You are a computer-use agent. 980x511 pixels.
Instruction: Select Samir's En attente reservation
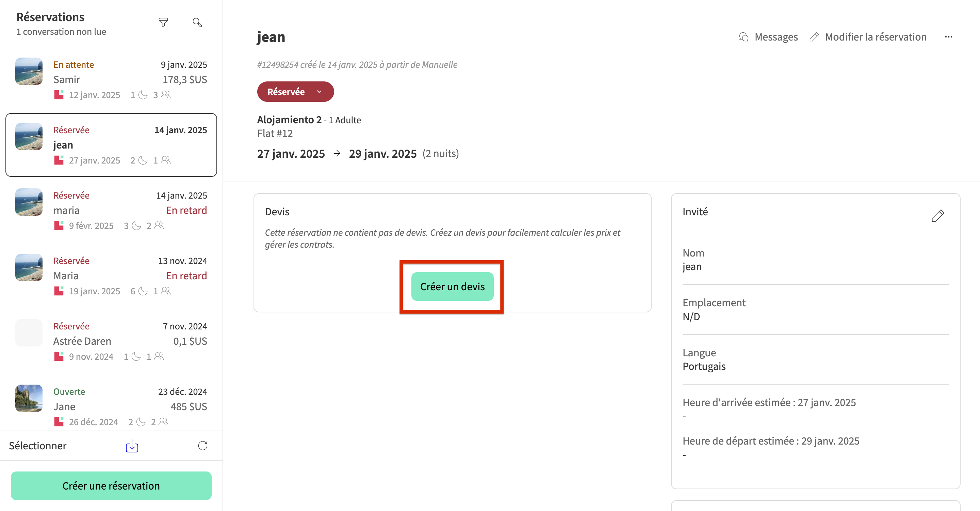[x=111, y=79]
